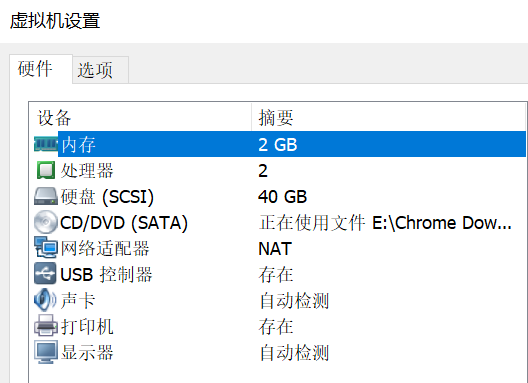Click the display (显示器) monitor icon
This screenshot has height=383, width=528.
click(46, 352)
